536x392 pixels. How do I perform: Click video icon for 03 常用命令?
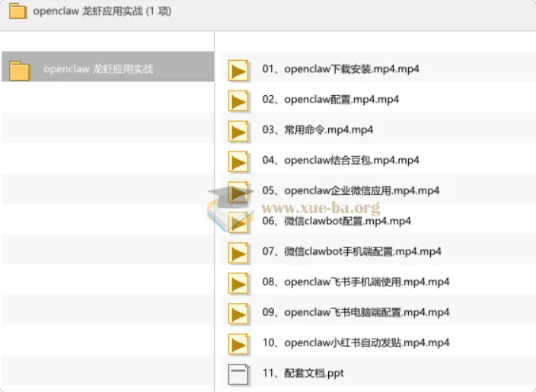(x=238, y=131)
